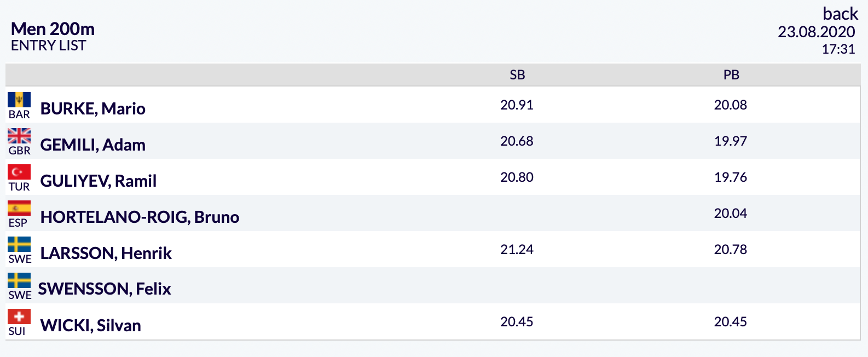Click Wicki's season best 20.45

(517, 321)
